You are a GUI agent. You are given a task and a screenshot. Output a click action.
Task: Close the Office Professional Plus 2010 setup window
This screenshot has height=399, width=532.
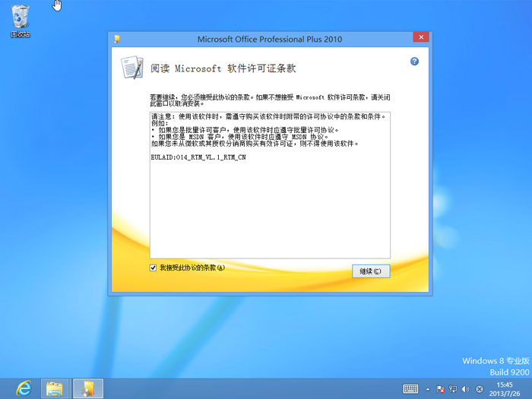[420, 37]
